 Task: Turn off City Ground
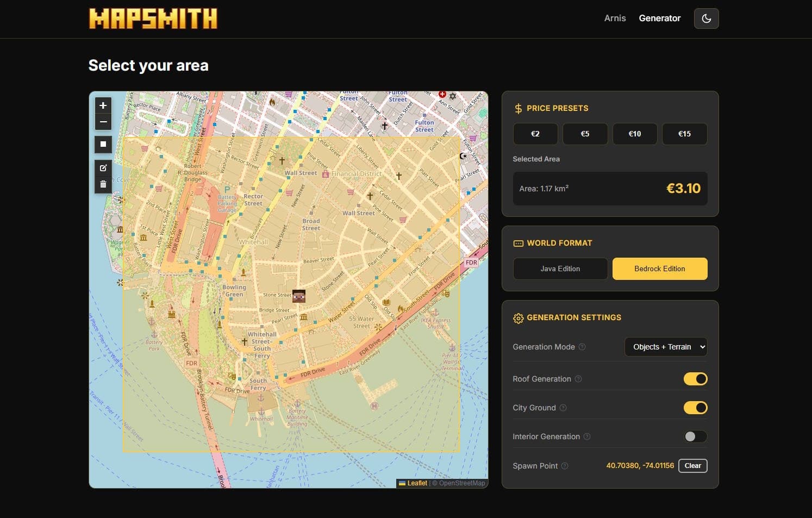click(696, 408)
